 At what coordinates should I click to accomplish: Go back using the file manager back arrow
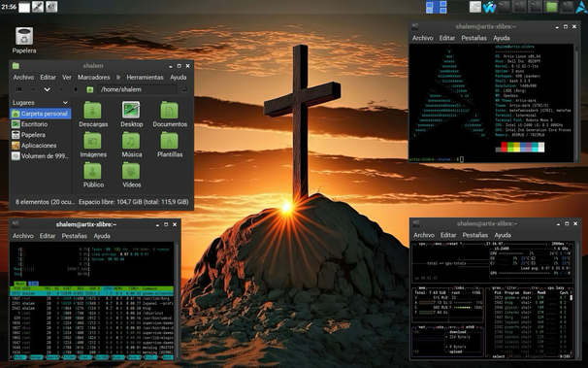click(33, 89)
